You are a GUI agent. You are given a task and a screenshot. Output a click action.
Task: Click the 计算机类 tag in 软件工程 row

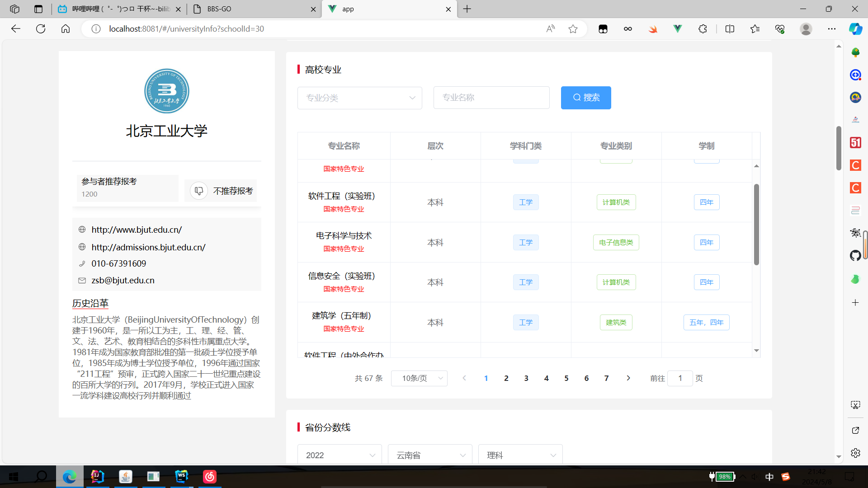tap(616, 202)
